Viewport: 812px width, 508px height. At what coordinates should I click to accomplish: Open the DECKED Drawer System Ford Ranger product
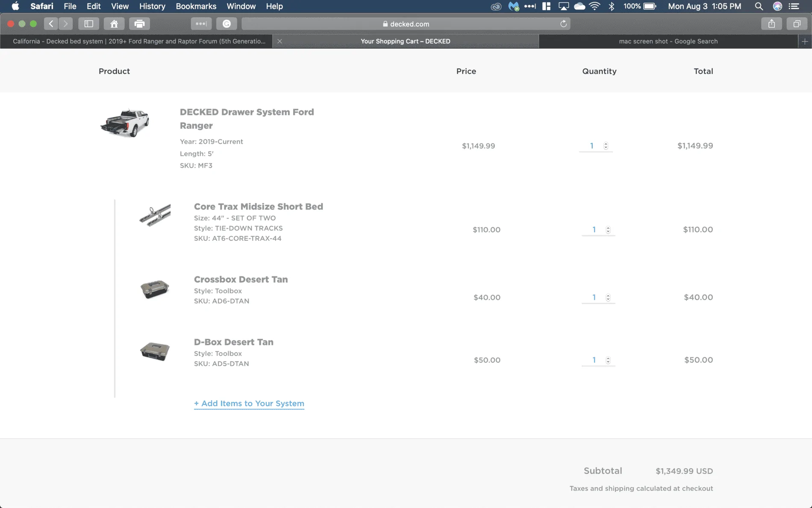pos(247,118)
